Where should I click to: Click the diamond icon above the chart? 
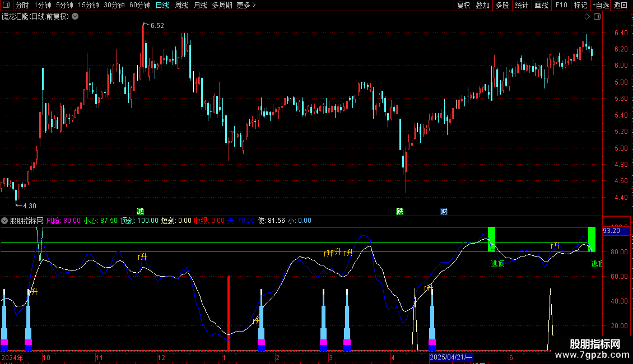click(587, 17)
